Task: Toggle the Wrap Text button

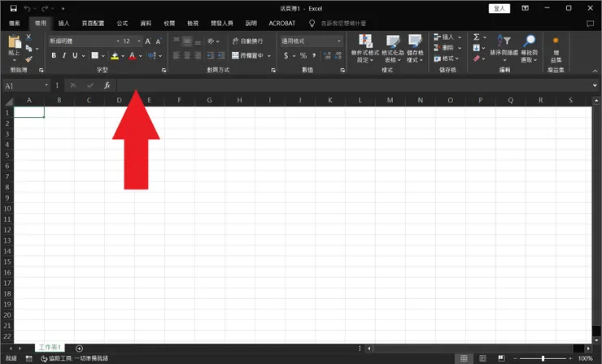Action: [247, 41]
